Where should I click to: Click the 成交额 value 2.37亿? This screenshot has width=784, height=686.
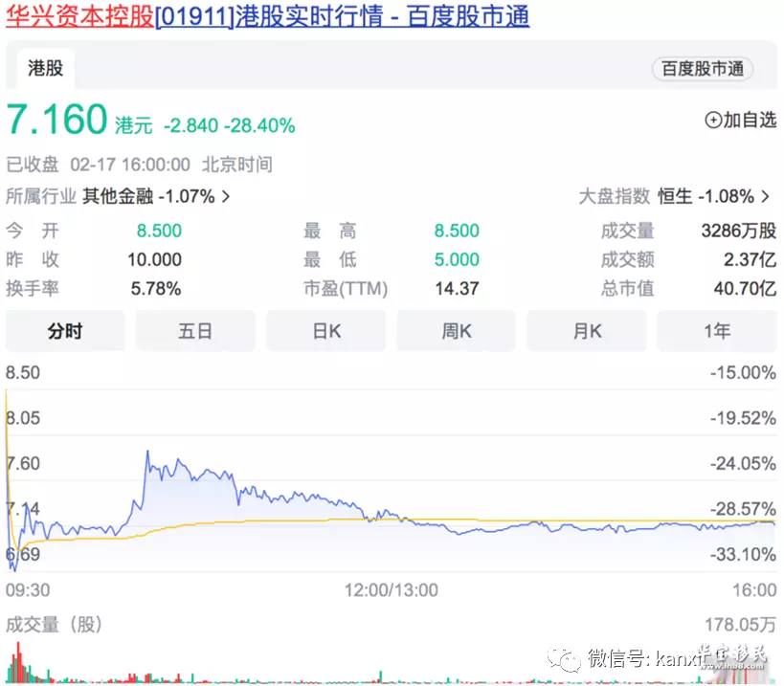[750, 260]
